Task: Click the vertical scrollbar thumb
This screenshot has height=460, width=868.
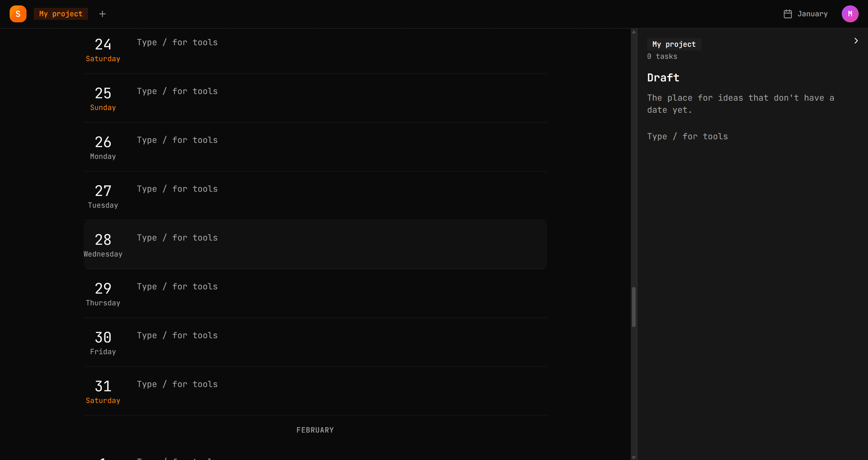Action: click(x=634, y=307)
